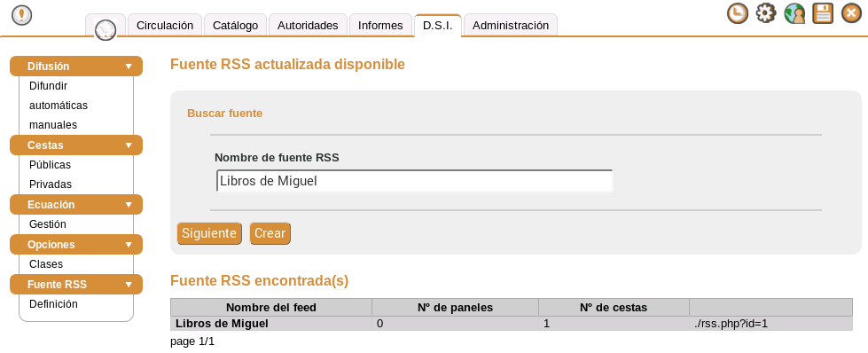Toggle the Ecuación section arrow
Image resolution: width=868 pixels, height=353 pixels.
(x=129, y=205)
